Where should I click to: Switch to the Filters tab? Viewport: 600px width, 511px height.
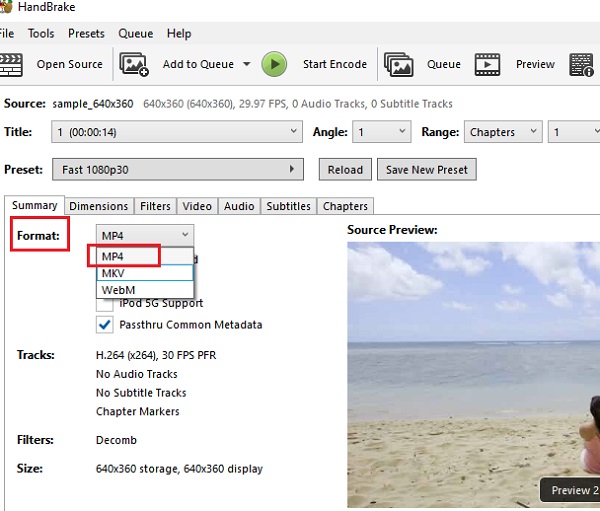coord(155,206)
